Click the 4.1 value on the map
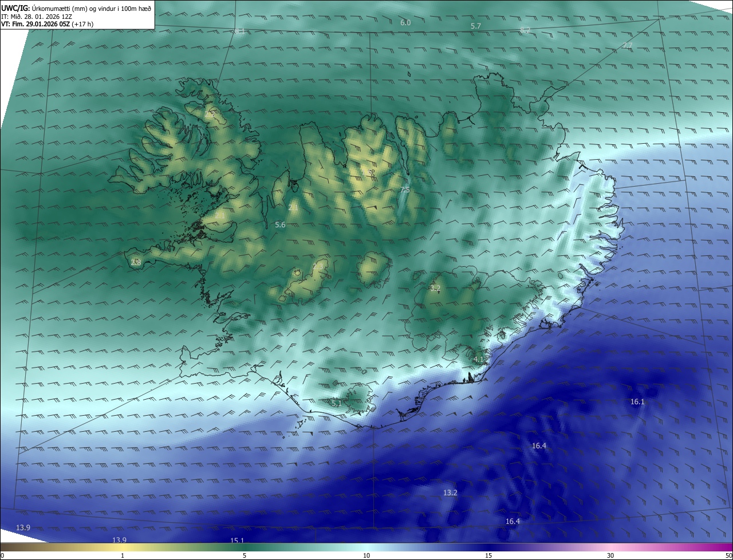The image size is (733, 560). [479, 359]
